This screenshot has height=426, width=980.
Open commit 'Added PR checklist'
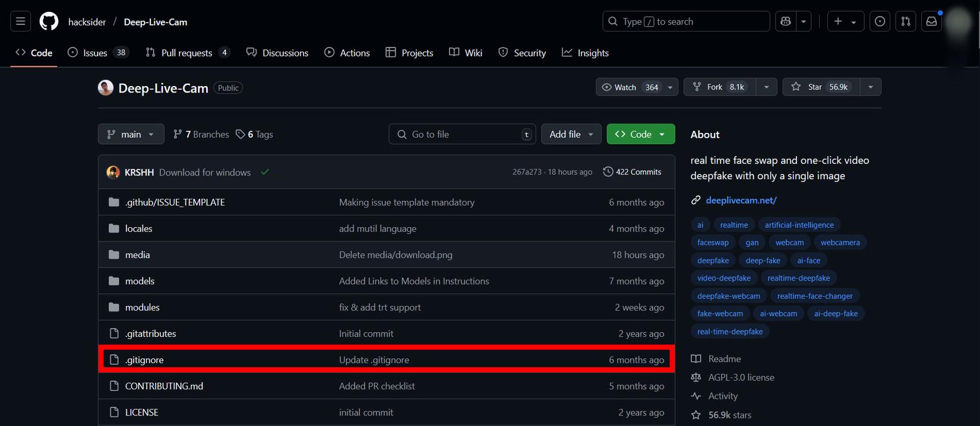click(377, 386)
